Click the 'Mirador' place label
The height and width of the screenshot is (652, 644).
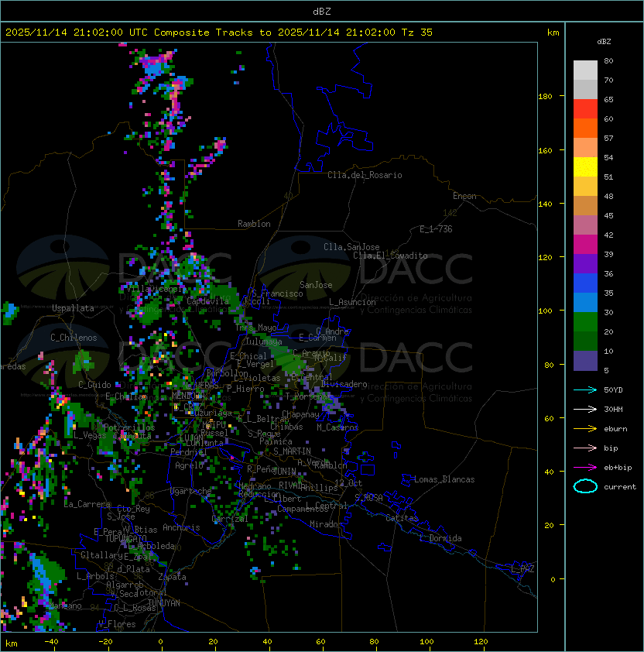click(327, 524)
